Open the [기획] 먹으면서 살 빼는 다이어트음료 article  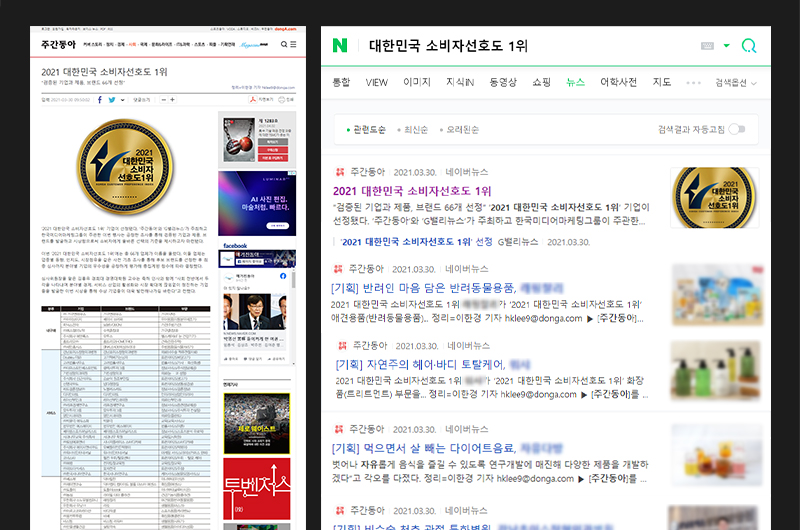tap(423, 448)
